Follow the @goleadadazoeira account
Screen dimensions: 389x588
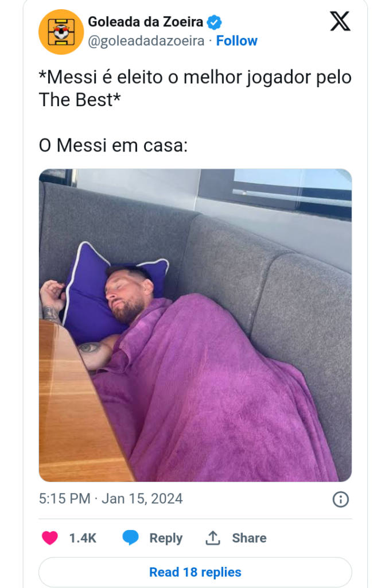pos(236,41)
